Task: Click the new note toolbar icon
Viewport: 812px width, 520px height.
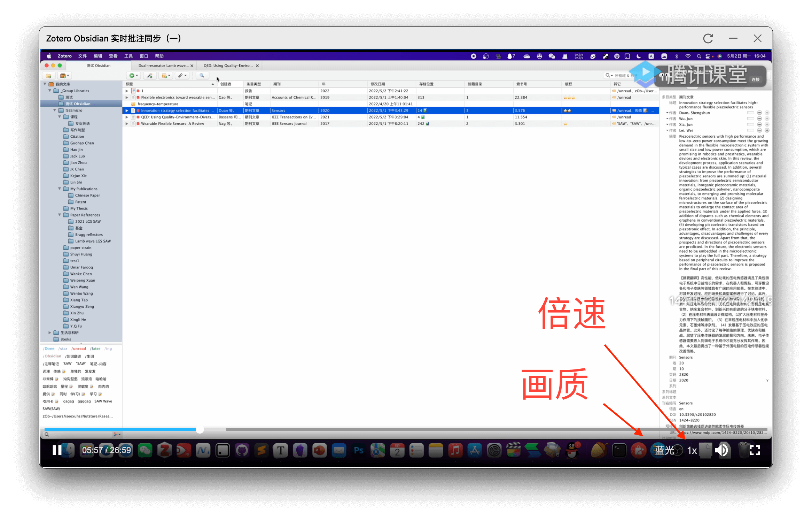Action: 166,76
